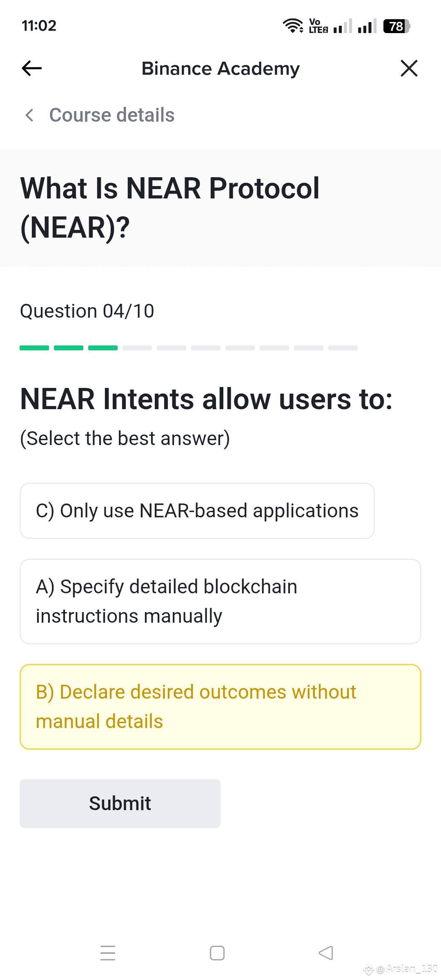Tap last progress bar segment
The width and height of the screenshot is (441, 980).
[x=343, y=348]
